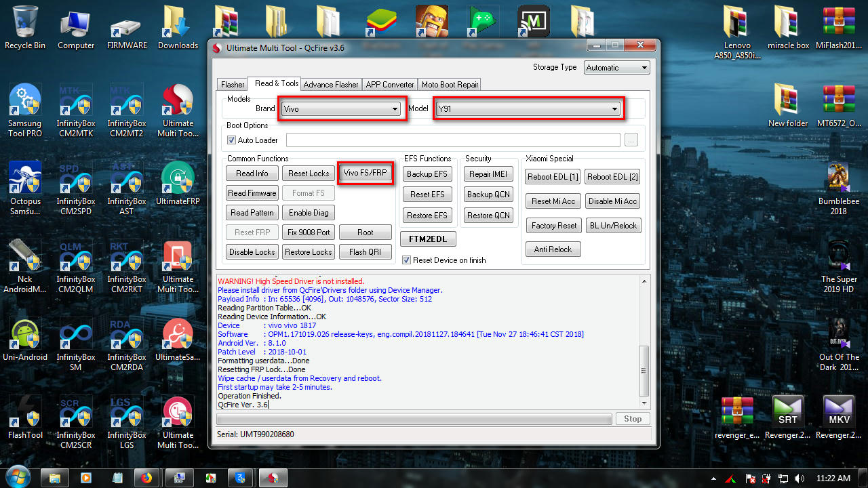
Task: Click the Backup EFS button
Action: (427, 174)
